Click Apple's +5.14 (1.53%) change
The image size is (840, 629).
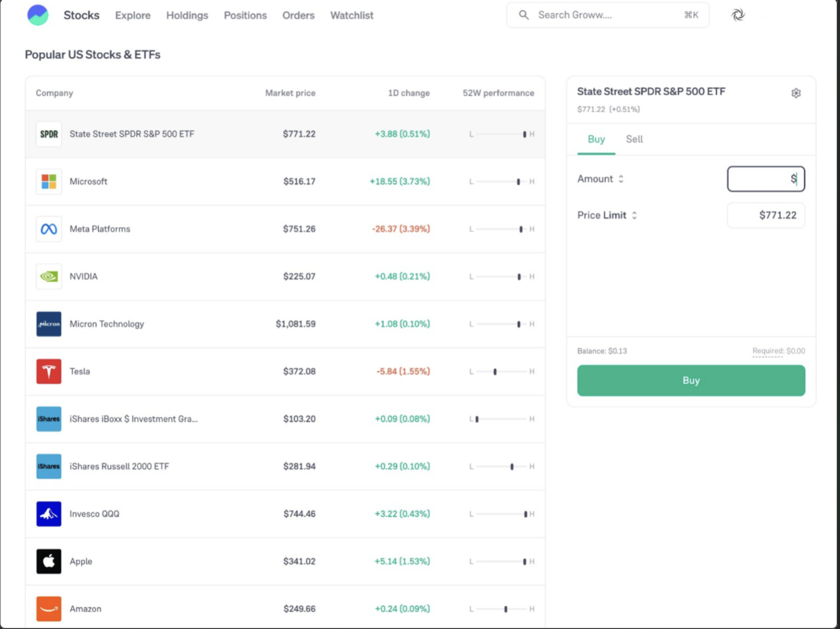tap(402, 561)
